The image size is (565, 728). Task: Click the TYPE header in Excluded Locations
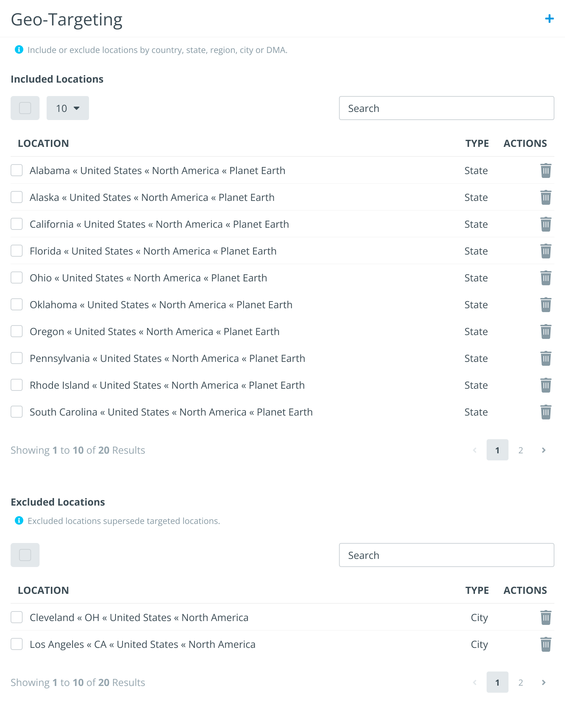pyautogui.click(x=477, y=590)
